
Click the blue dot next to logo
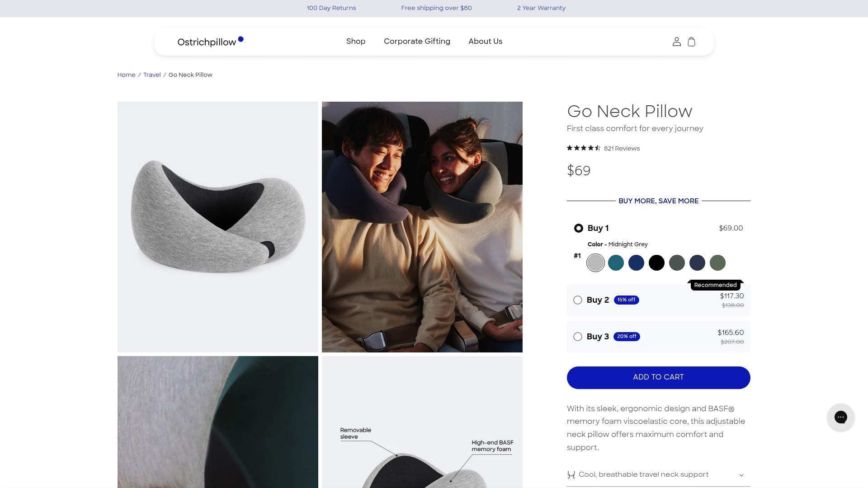pos(241,39)
